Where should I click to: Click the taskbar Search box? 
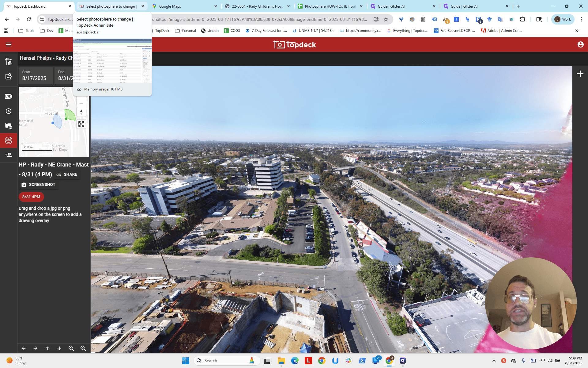(227, 361)
